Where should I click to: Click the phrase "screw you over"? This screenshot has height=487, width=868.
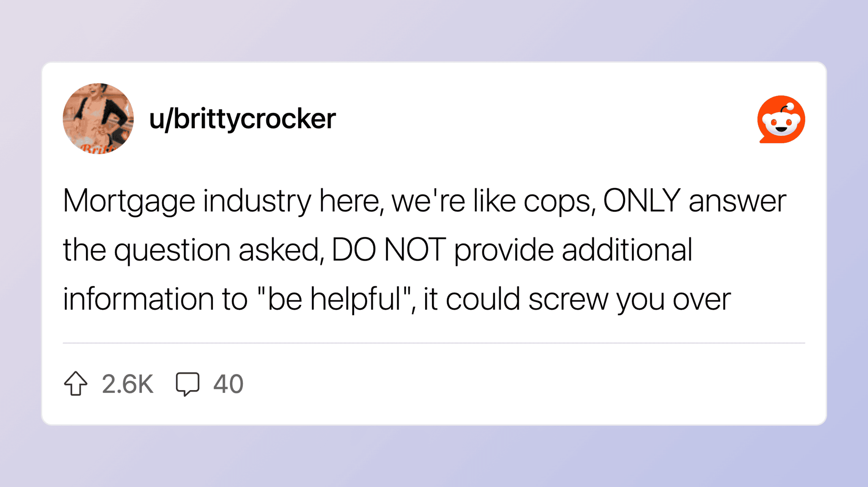click(x=629, y=299)
